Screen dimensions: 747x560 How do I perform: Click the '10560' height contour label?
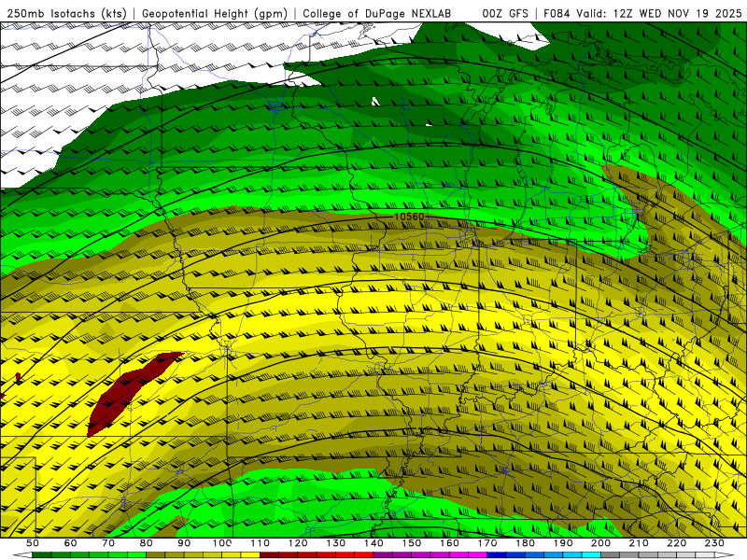click(x=409, y=217)
